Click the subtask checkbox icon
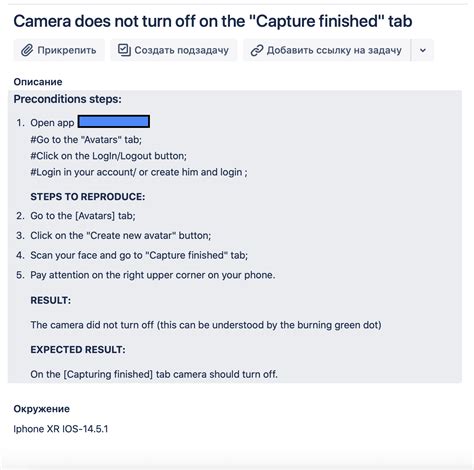The height and width of the screenshot is (470, 474). click(124, 50)
